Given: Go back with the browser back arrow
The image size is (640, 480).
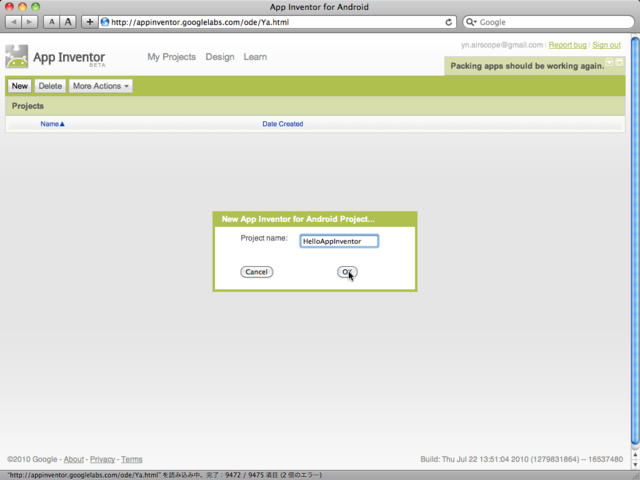Looking at the screenshot, I should point(14,22).
